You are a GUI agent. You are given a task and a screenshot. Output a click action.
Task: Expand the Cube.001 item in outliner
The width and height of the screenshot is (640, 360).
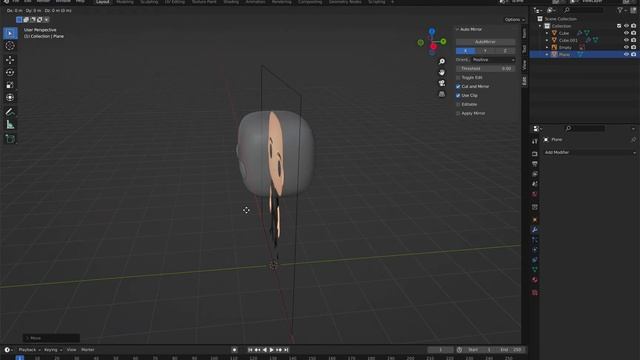point(547,40)
